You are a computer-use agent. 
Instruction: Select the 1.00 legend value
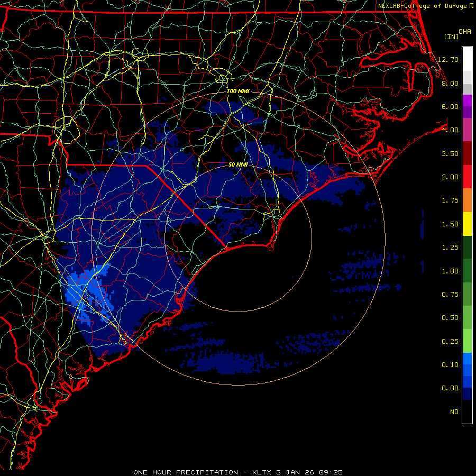click(450, 271)
